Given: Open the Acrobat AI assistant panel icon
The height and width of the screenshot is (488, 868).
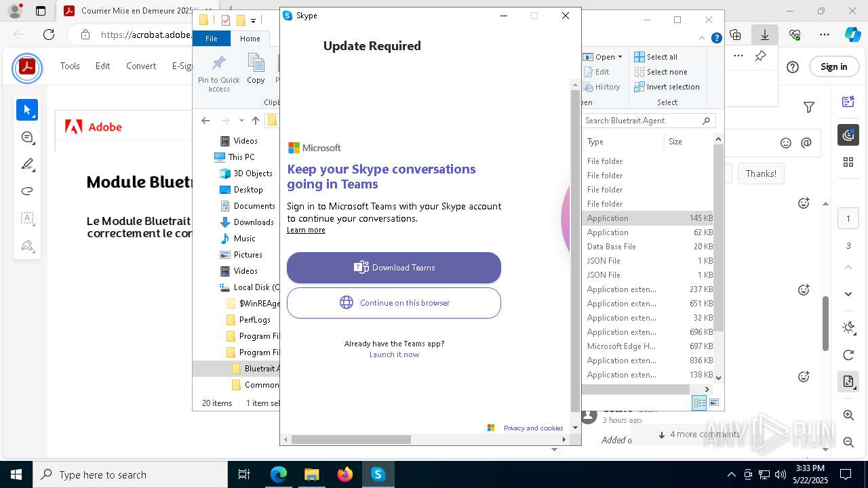Looking at the screenshot, I should click(848, 135).
